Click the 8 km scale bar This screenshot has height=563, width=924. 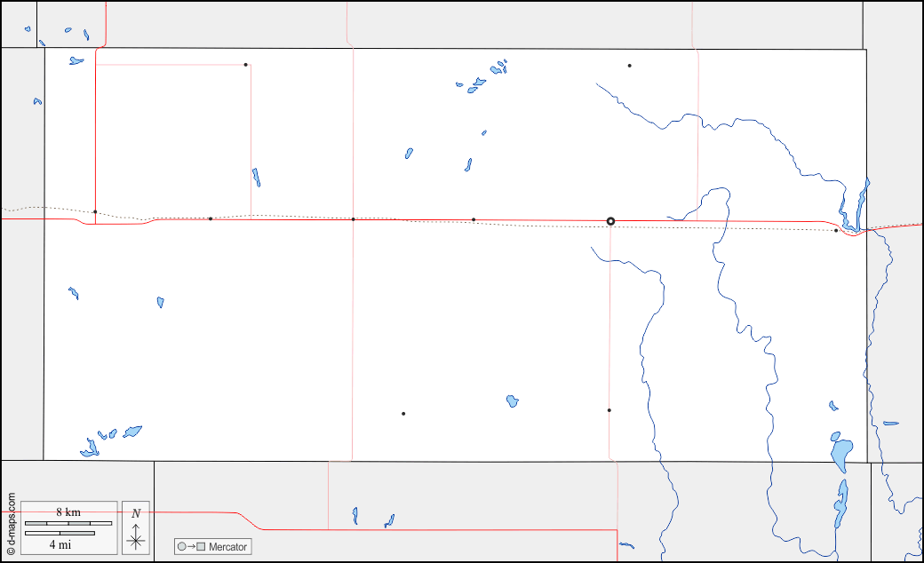[x=68, y=523]
